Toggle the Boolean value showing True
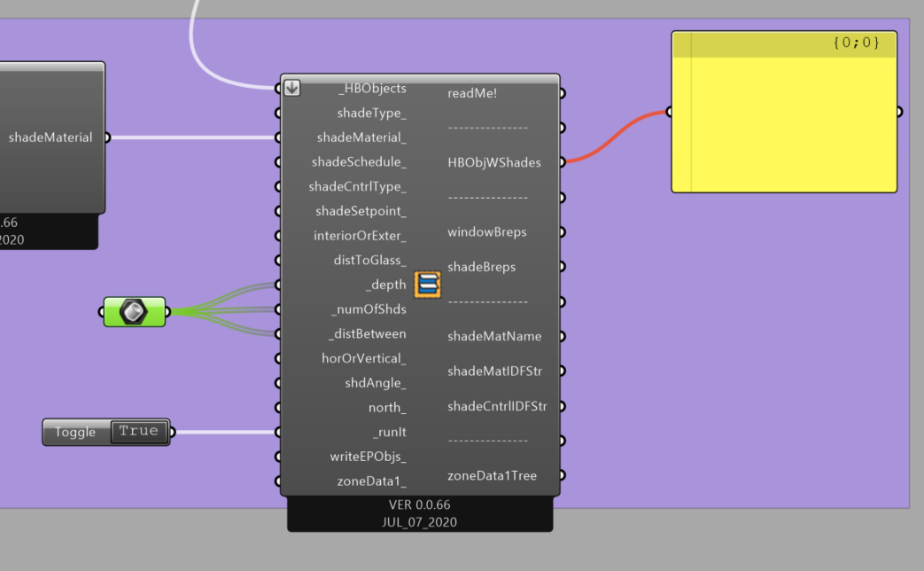The height and width of the screenshot is (571, 924). pos(138,431)
